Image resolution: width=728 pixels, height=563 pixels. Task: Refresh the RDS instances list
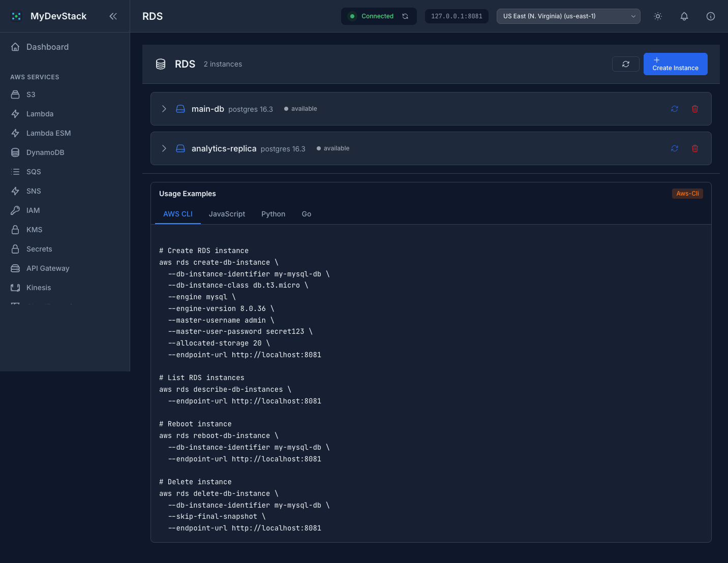(x=626, y=64)
